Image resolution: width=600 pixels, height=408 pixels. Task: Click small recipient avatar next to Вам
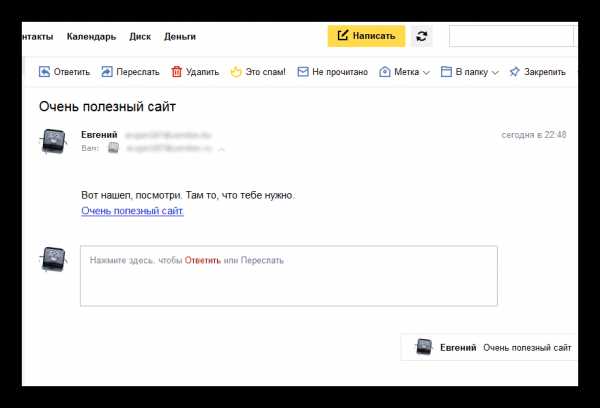113,148
